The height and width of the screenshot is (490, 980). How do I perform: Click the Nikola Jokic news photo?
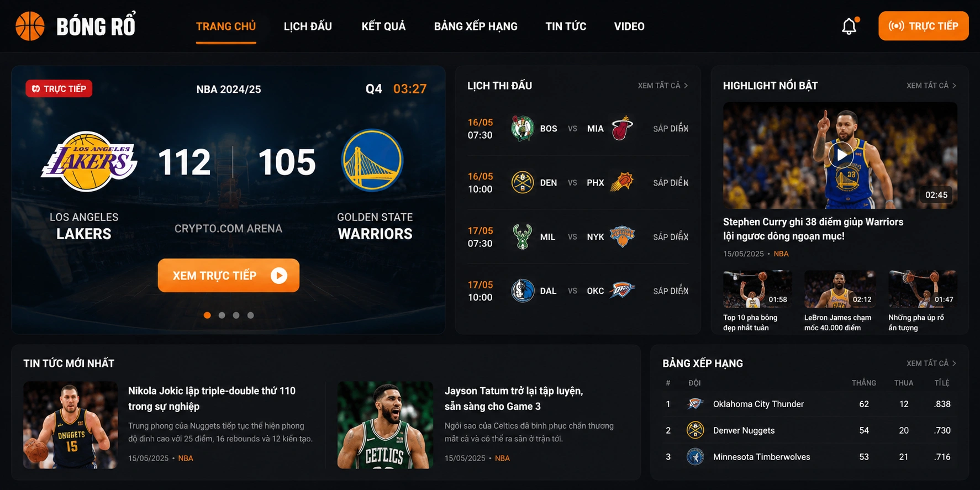[70, 425]
